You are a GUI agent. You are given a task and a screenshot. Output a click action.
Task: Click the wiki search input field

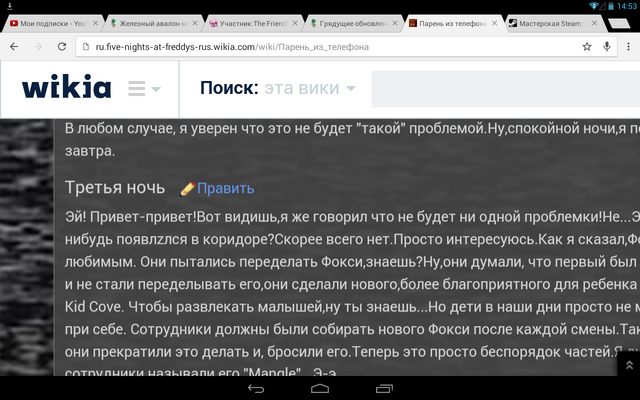tap(505, 89)
